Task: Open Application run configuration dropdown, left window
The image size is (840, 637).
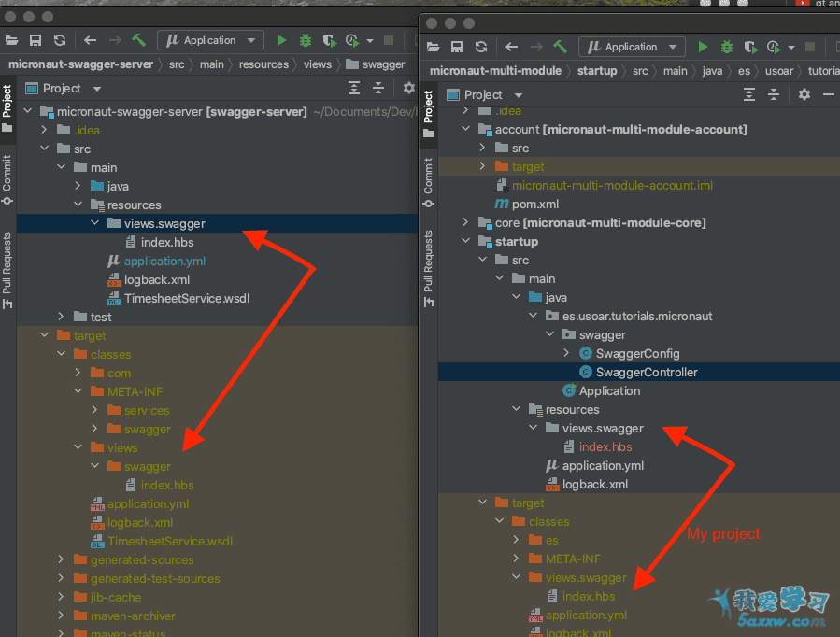Action: click(x=210, y=40)
